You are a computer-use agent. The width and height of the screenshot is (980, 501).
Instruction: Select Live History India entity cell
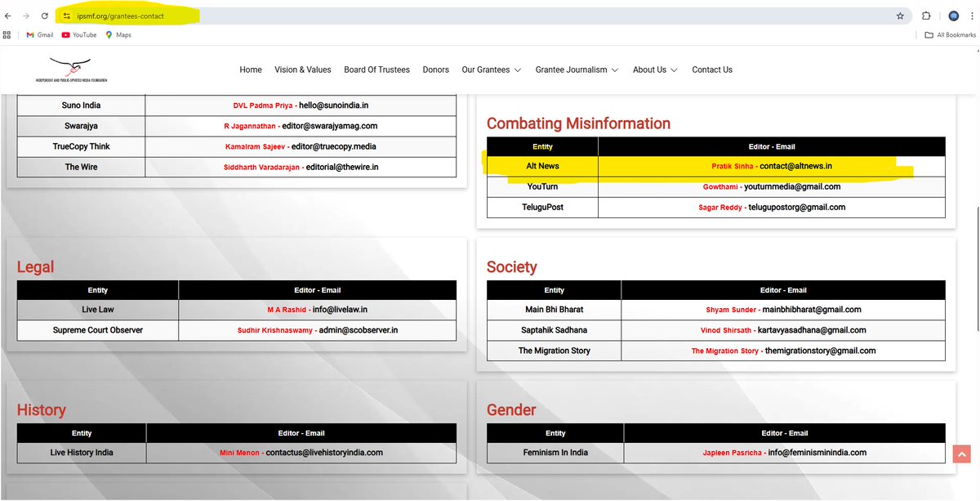point(81,452)
